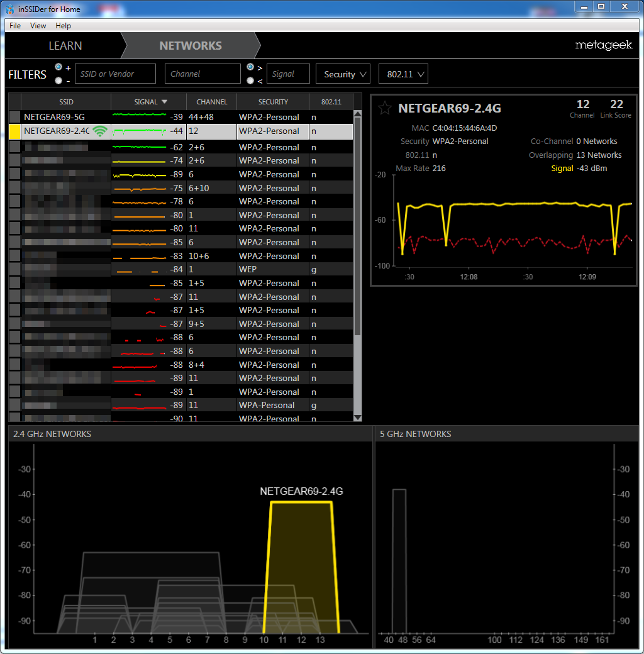Click the 5 GHz NETWORKS panel title
Image resolution: width=644 pixels, height=654 pixels.
[416, 434]
